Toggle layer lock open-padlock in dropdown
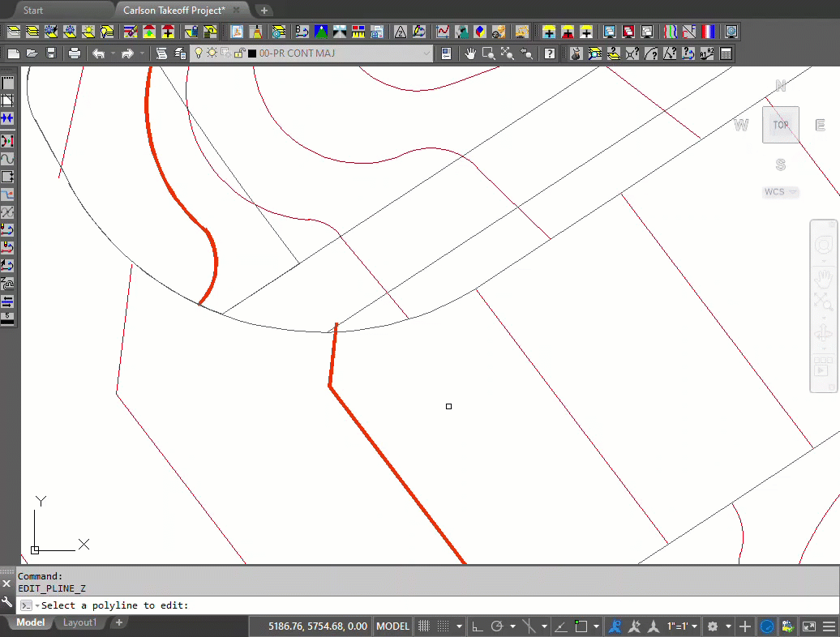The width and height of the screenshot is (840, 637). 239,53
